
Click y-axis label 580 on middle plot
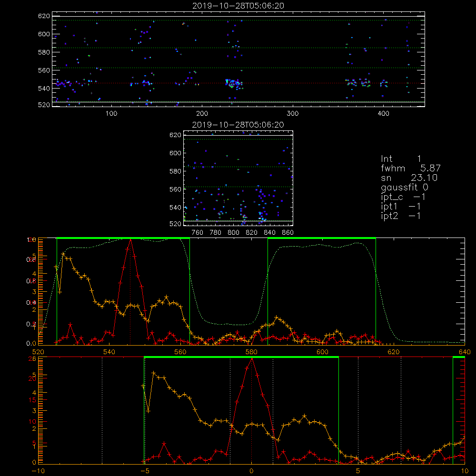pos(175,171)
